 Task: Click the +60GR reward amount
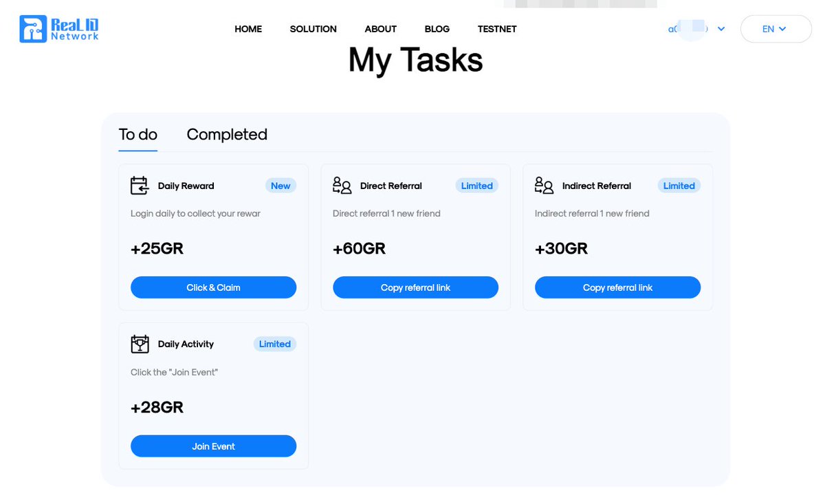coord(359,249)
